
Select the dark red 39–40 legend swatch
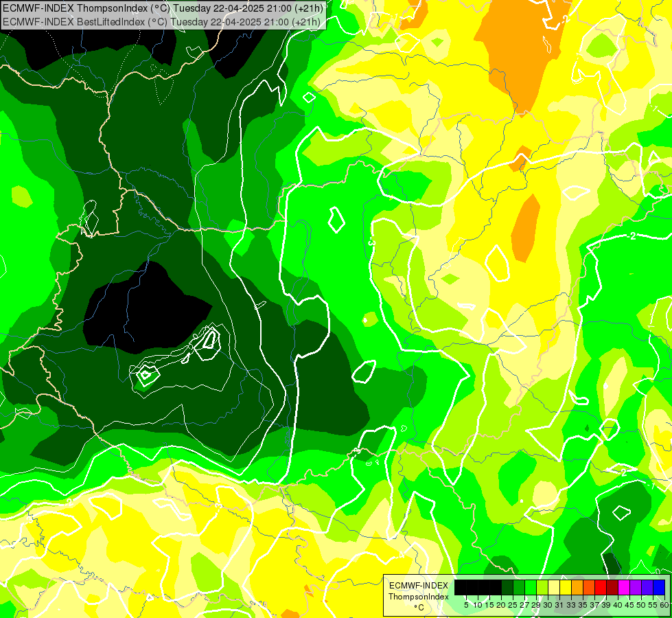(x=612, y=587)
